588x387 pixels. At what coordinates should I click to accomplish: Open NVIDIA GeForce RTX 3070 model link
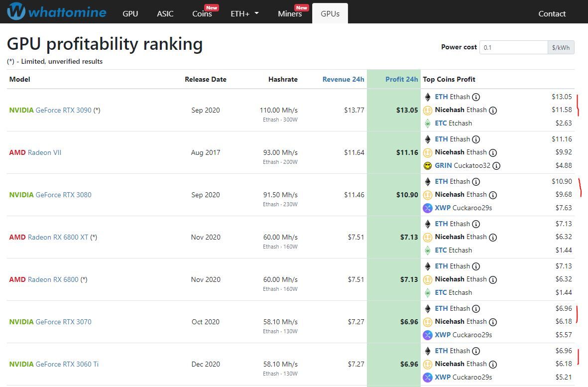[x=50, y=322]
